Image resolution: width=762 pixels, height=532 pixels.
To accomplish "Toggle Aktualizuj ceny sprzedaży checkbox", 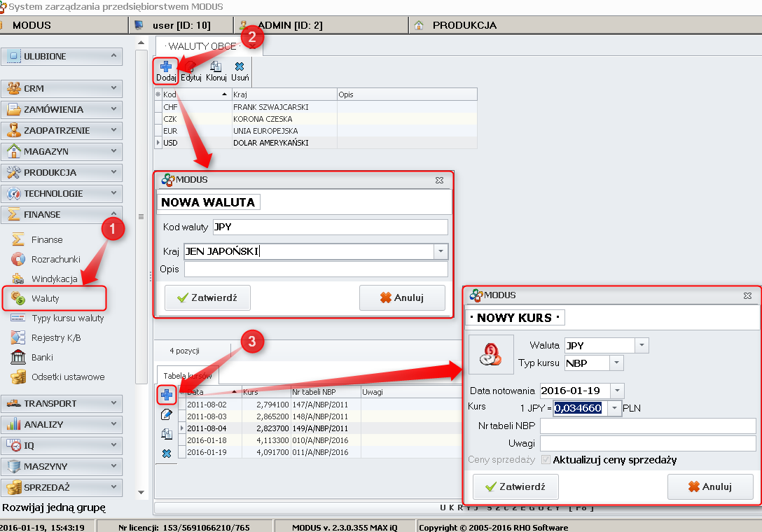I will [x=546, y=460].
